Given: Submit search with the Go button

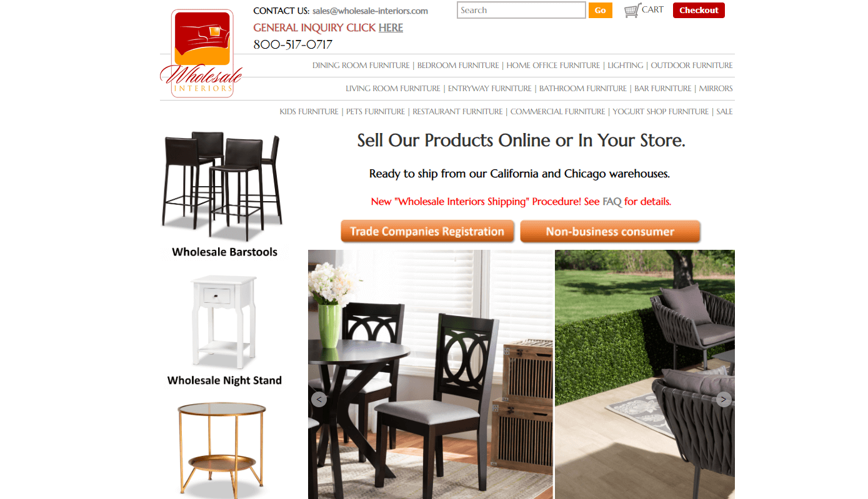Looking at the screenshot, I should click(600, 11).
